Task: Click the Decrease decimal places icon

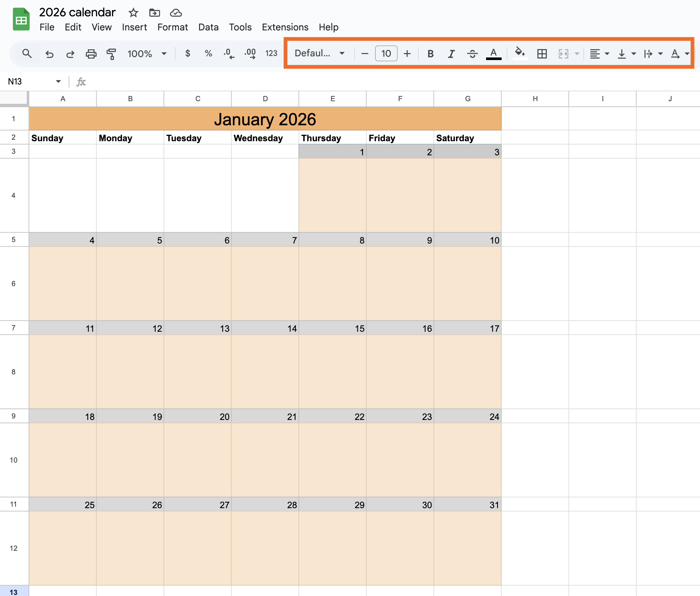Action: point(229,54)
